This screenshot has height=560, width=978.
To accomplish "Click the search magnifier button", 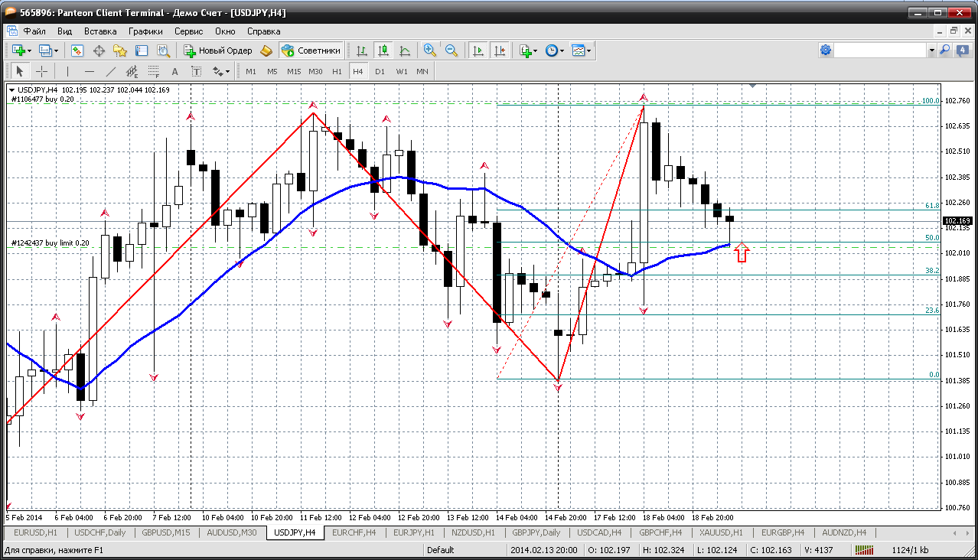I will [944, 50].
